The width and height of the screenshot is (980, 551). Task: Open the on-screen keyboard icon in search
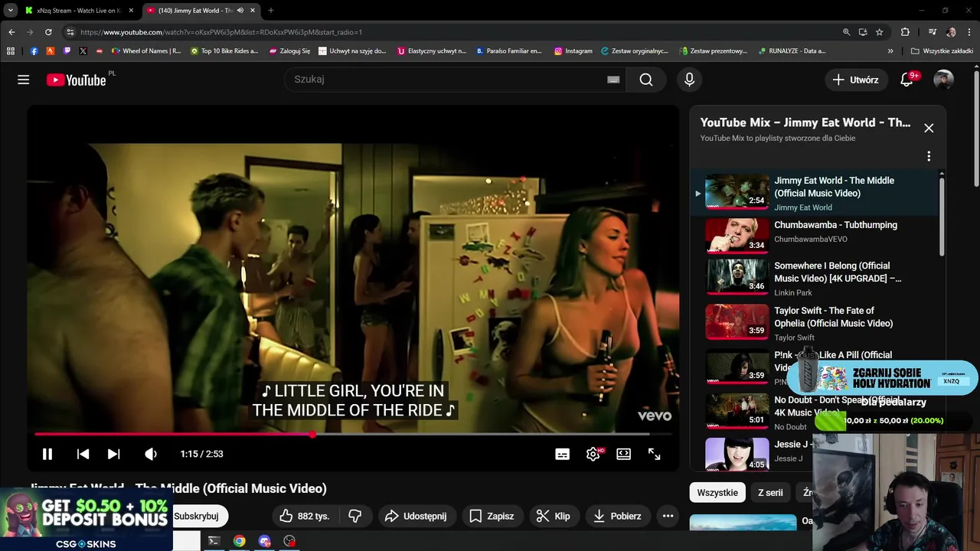pyautogui.click(x=613, y=80)
